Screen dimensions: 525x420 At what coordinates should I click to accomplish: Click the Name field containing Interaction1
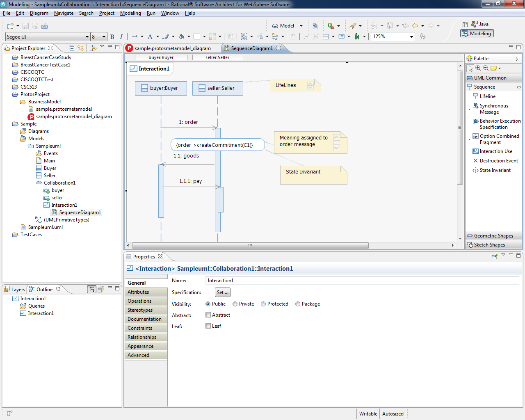[x=362, y=281]
